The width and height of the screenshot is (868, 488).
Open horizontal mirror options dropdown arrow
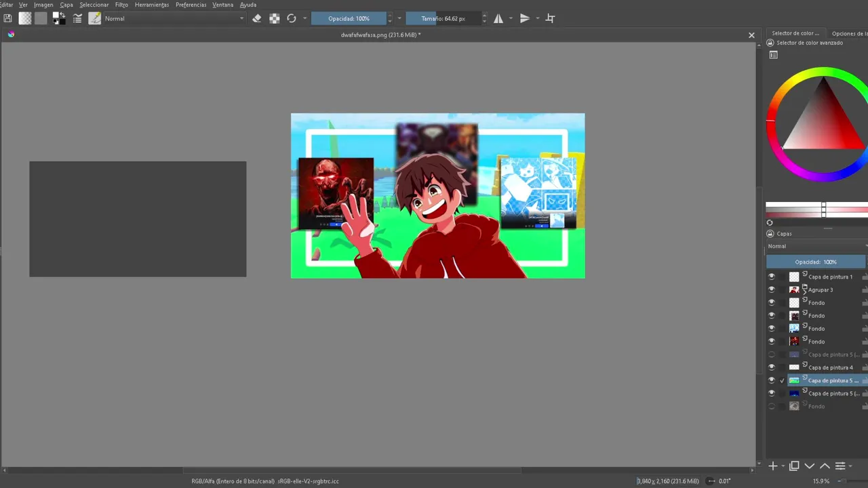pyautogui.click(x=510, y=18)
